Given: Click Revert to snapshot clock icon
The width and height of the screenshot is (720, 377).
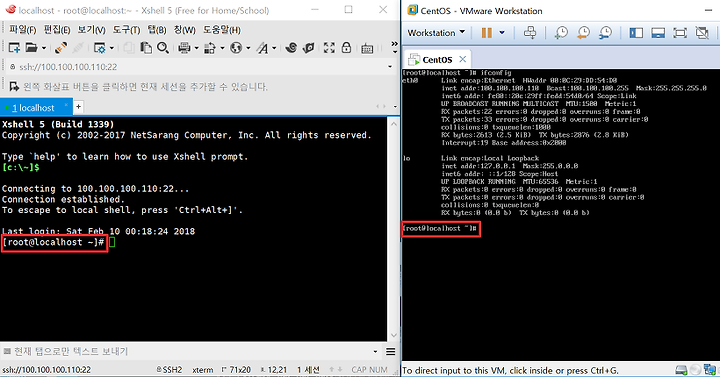Looking at the screenshot, I should [x=584, y=33].
